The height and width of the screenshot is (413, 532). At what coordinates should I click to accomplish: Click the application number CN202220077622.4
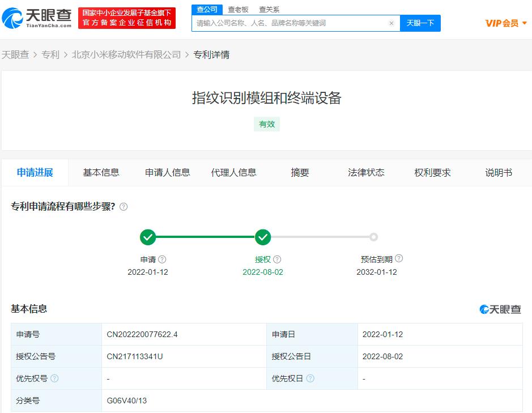pos(142,335)
